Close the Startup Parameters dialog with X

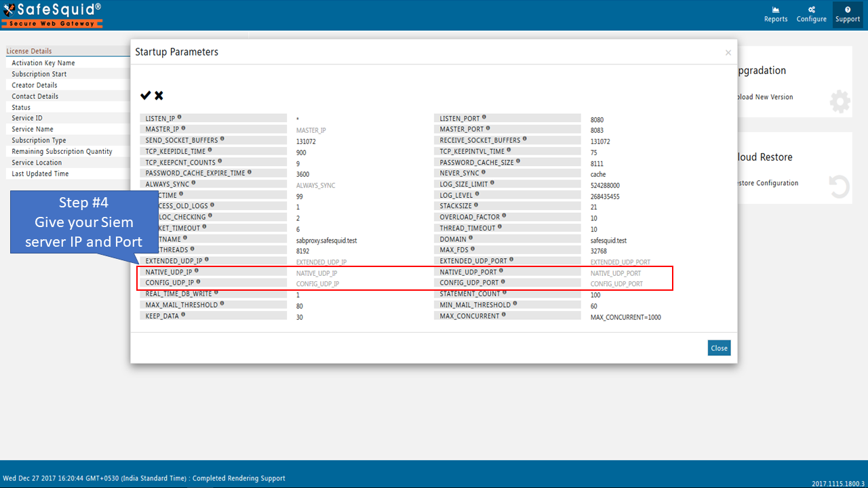[728, 53]
